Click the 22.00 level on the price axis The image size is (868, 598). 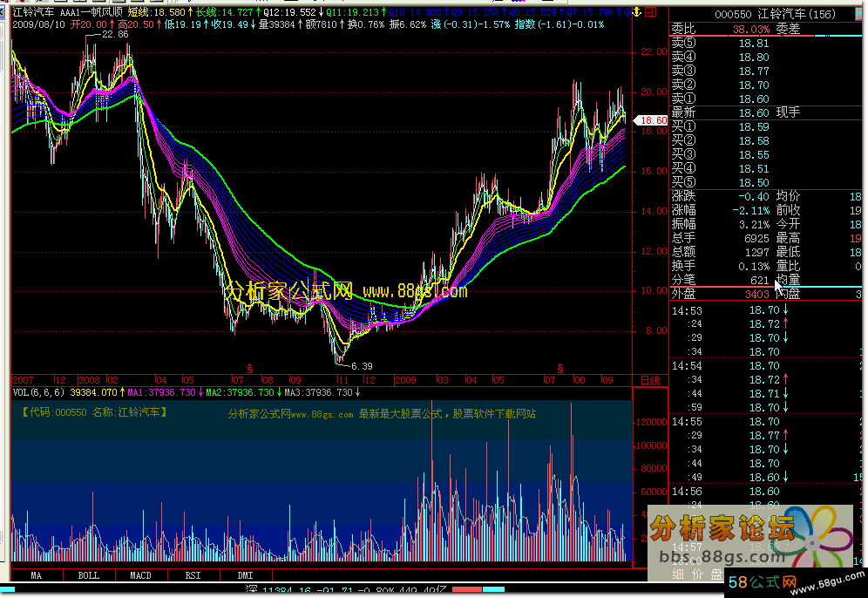[654, 51]
